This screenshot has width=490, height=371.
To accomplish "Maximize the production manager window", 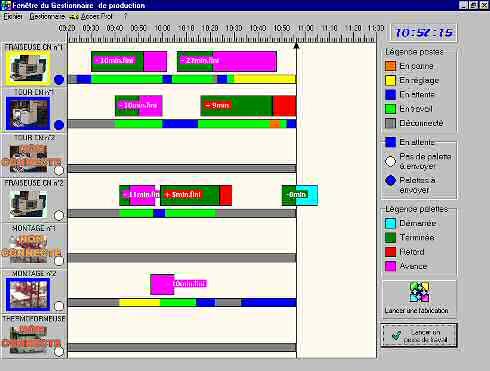I will (x=473, y=5).
